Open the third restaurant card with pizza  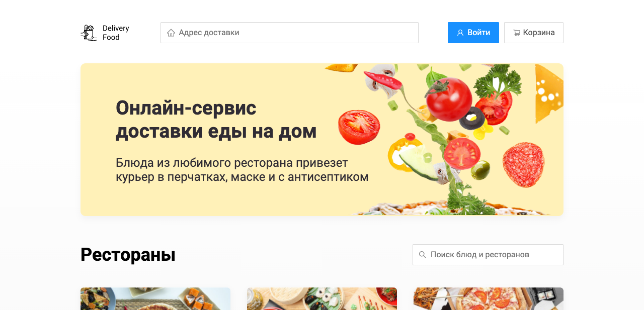click(489, 298)
